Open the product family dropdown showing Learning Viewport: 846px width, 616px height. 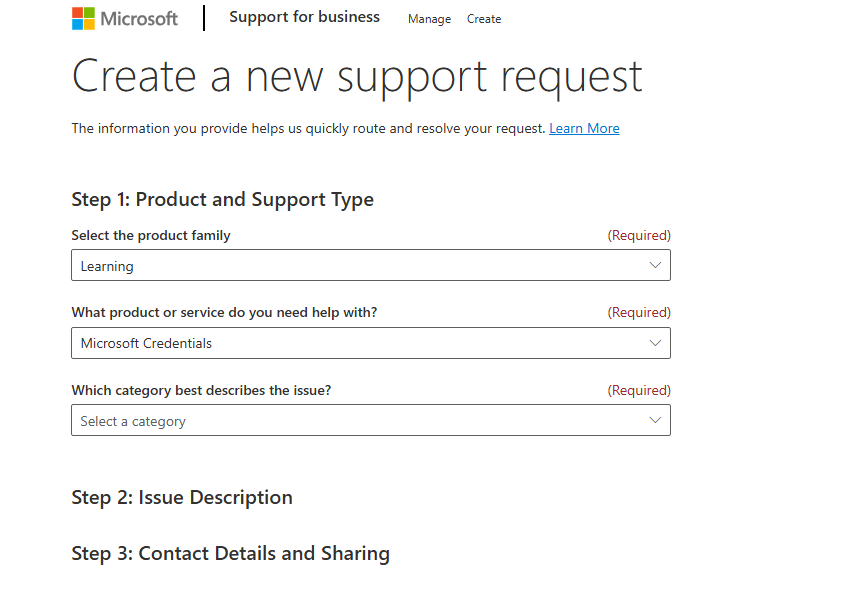pos(371,265)
